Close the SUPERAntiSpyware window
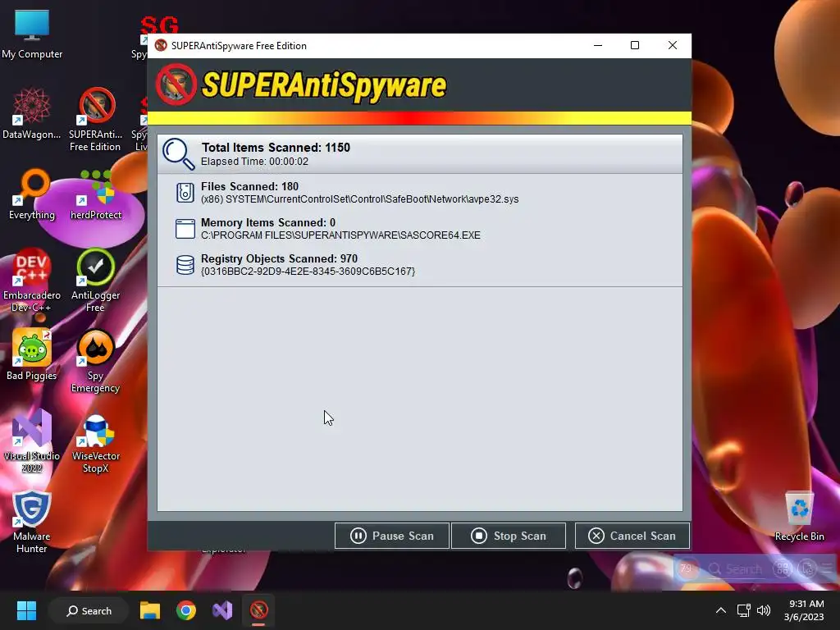 tap(673, 46)
